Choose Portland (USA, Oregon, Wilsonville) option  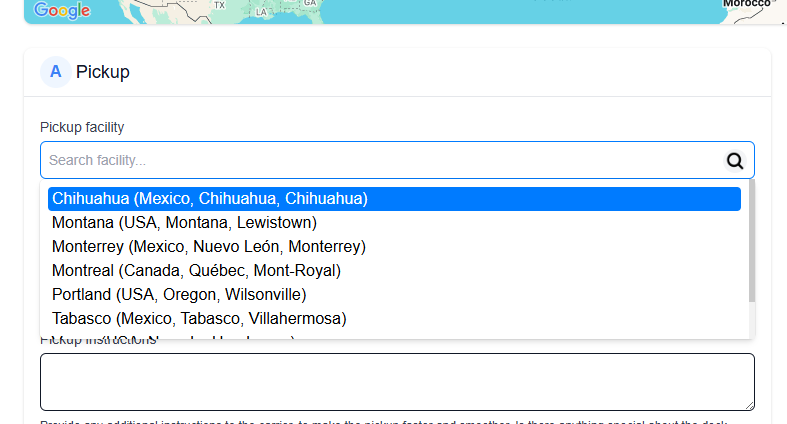pos(394,295)
